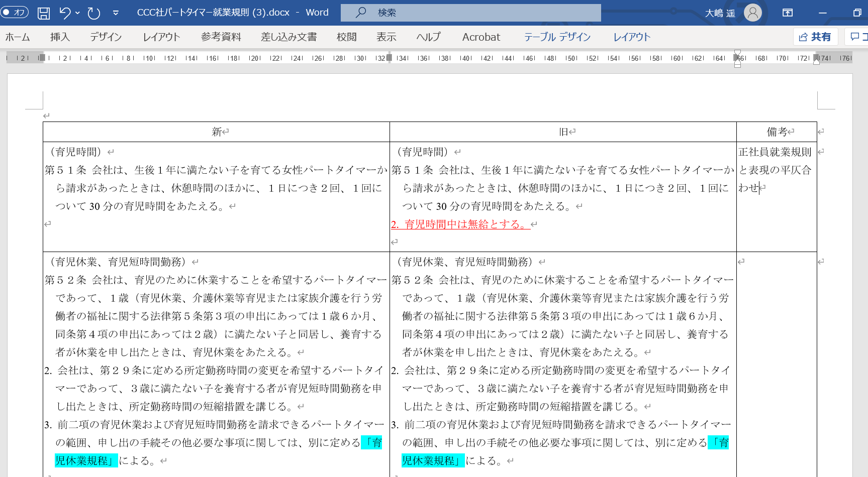
Task: Click the red underlined text 育児時間中は無給とする
Action: (x=466, y=224)
